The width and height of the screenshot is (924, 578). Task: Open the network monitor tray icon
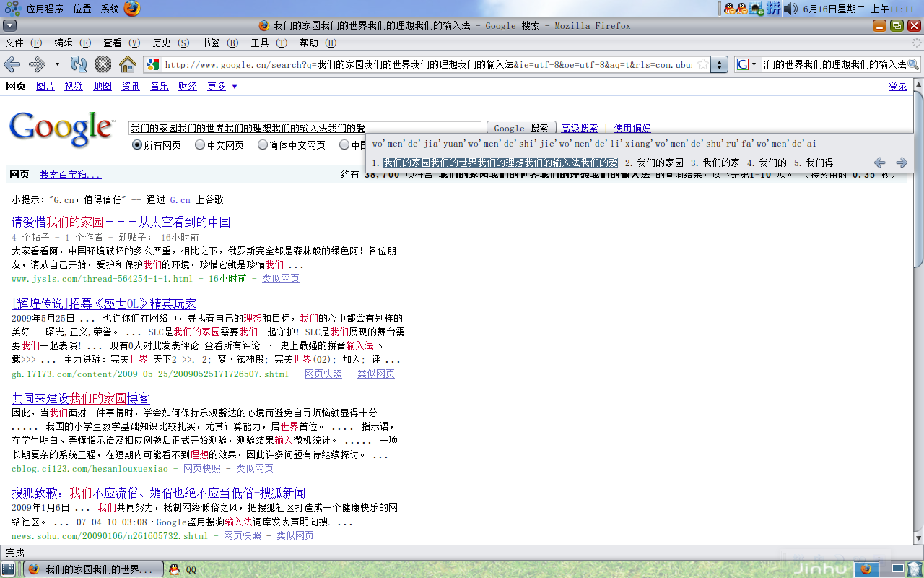point(757,9)
